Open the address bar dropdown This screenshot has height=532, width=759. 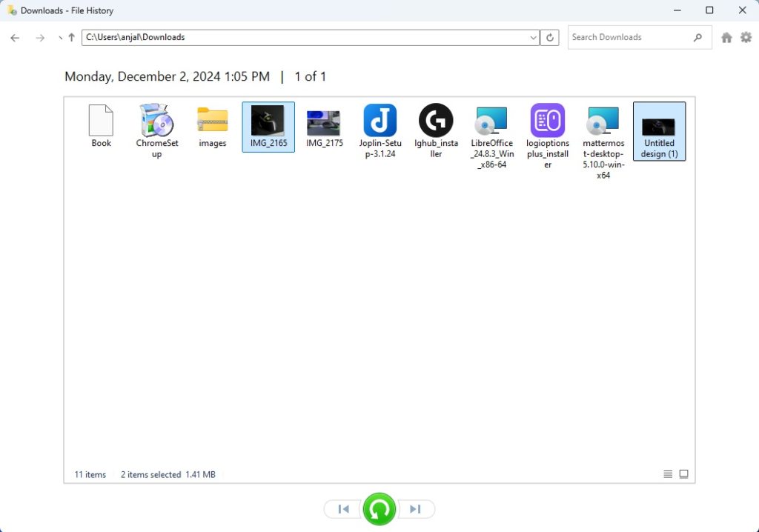[533, 37]
